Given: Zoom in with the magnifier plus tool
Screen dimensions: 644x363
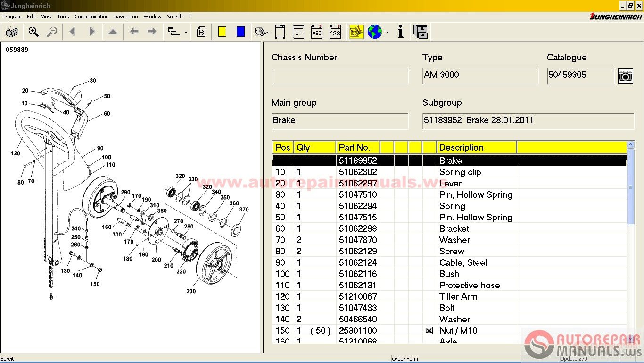Looking at the screenshot, I should coord(33,32).
